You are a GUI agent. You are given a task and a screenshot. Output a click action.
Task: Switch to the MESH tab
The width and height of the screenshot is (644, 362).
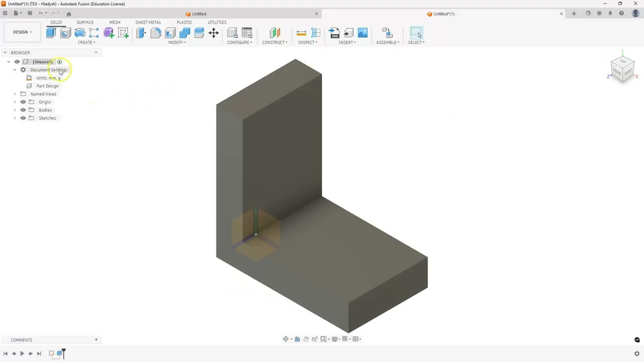click(115, 22)
